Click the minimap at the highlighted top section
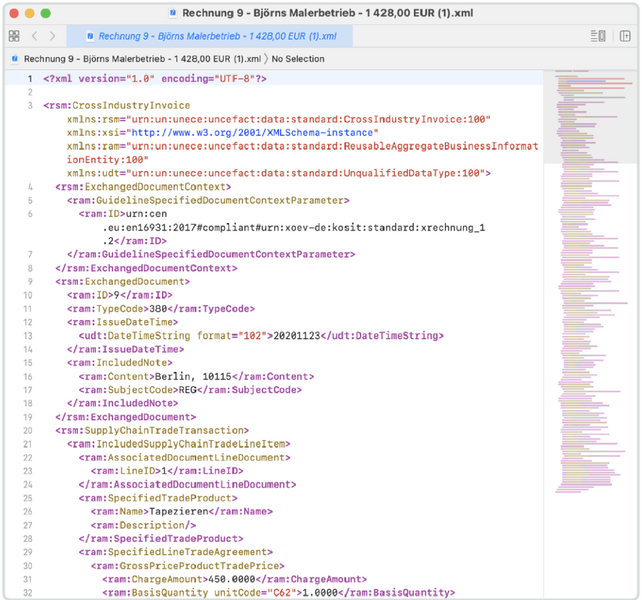 coord(592,115)
